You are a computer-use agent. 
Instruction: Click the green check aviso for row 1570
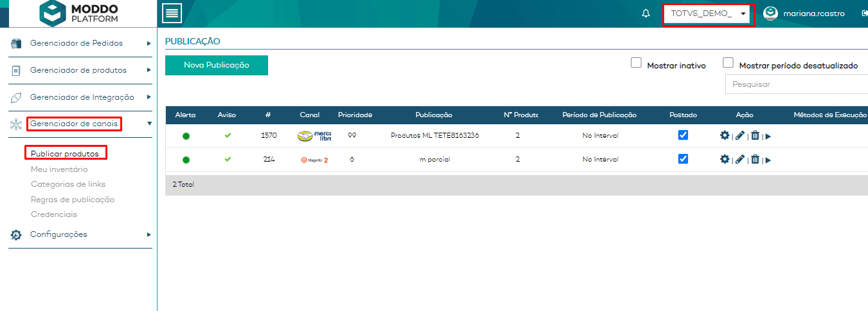coord(227,135)
